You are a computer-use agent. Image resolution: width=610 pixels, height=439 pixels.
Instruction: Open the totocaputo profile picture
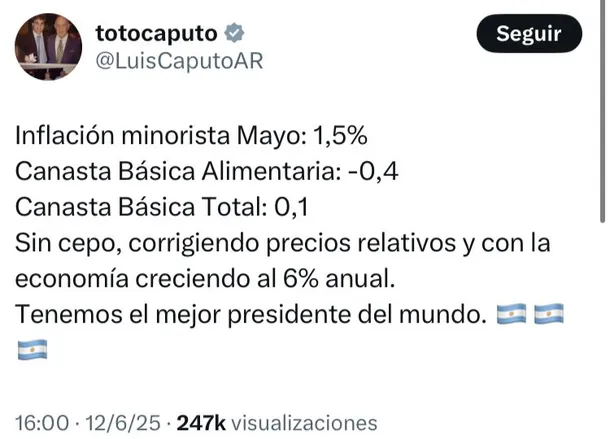[48, 49]
